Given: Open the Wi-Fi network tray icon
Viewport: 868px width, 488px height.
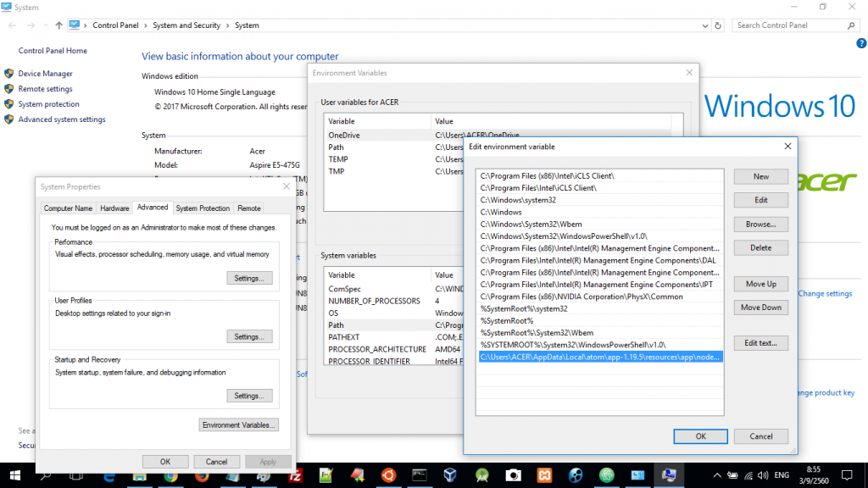Looking at the screenshot, I should [748, 475].
